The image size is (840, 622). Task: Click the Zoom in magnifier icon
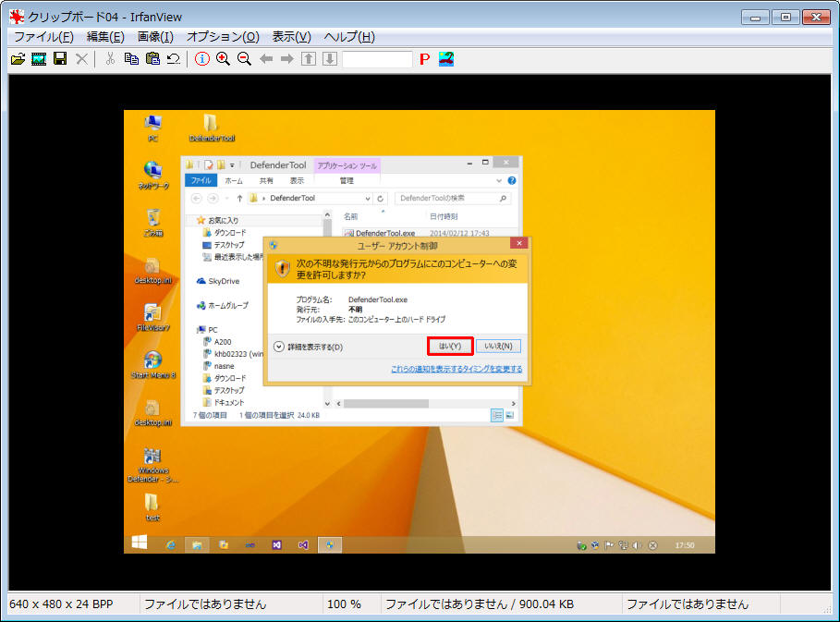pos(223,59)
